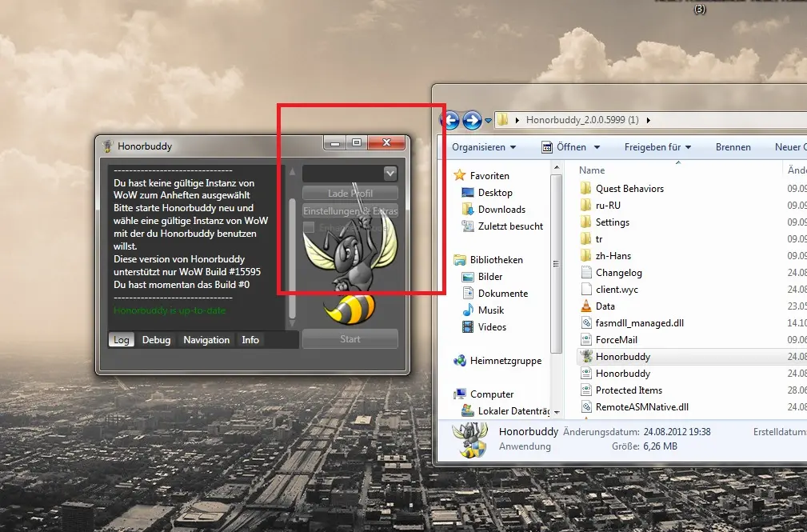Click navigation pane scrollbar up arrow

click(556, 168)
